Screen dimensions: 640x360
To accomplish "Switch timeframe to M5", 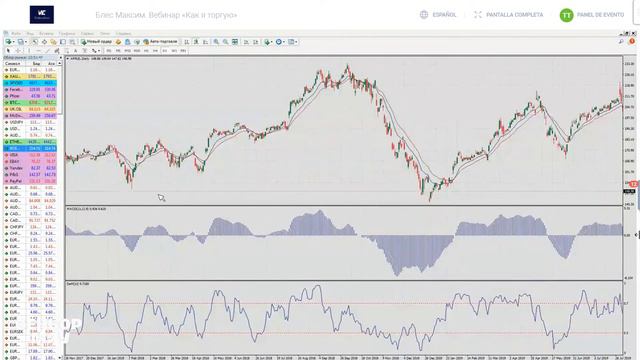I will click(x=118, y=51).
